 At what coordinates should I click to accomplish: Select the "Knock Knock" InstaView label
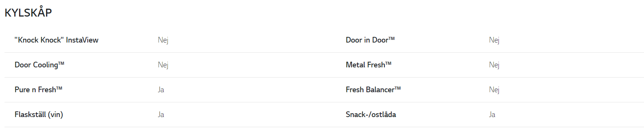56,40
